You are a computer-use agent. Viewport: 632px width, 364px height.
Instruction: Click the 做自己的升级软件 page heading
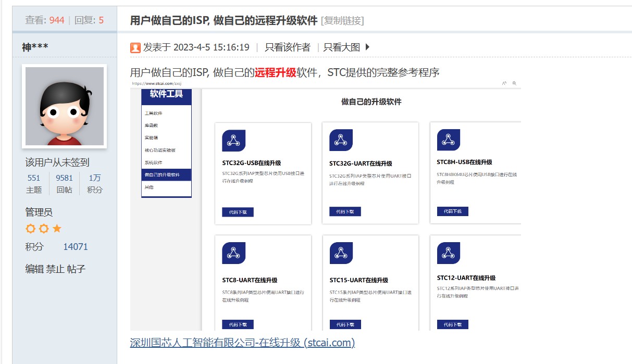[371, 102]
